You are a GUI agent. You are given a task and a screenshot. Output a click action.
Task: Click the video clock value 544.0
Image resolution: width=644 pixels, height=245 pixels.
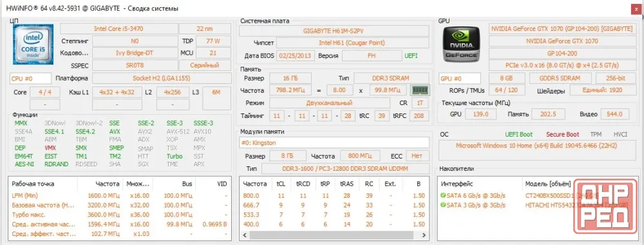coord(614,114)
